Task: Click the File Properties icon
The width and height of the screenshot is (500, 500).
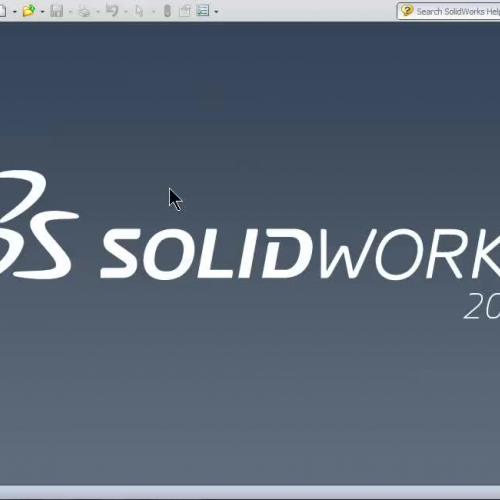Action: pyautogui.click(x=184, y=11)
